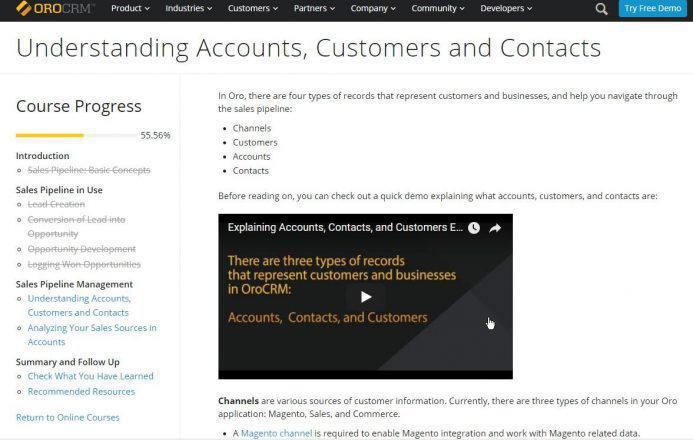Click the OroCRM logo icon

pos(23,8)
